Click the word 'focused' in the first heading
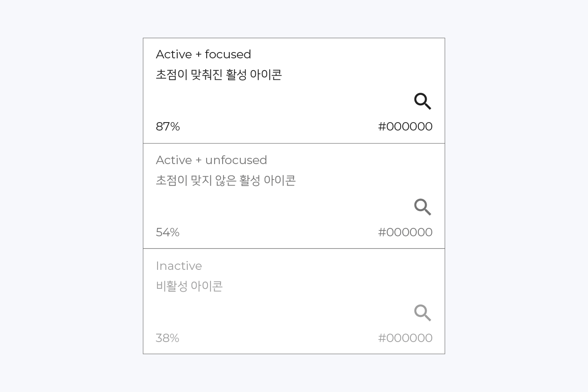Viewport: 588px width, 392px height. tap(228, 54)
